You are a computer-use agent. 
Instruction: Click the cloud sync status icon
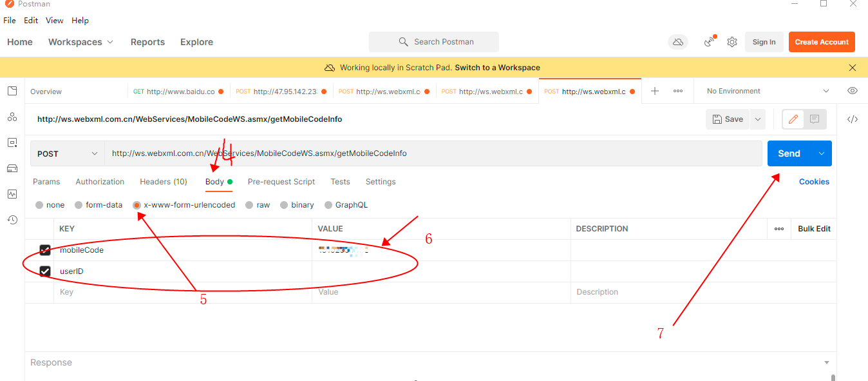(678, 42)
